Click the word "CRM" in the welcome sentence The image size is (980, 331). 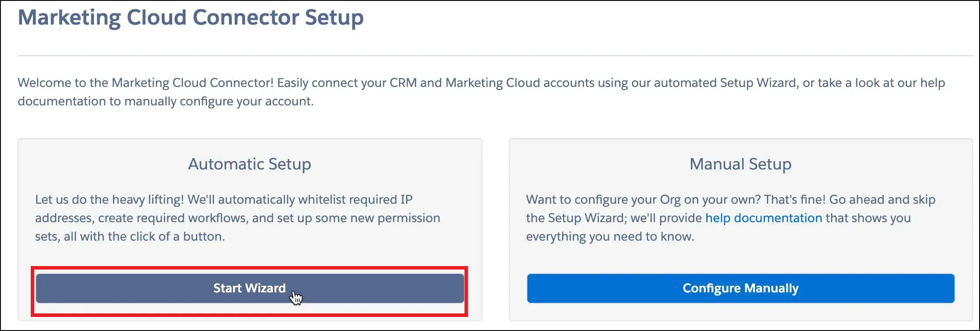(x=403, y=83)
